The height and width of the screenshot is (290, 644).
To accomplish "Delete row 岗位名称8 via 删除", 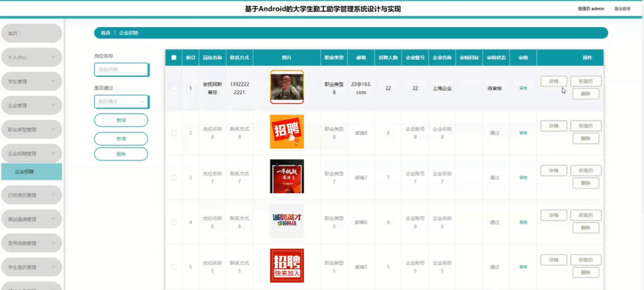I will pyautogui.click(x=586, y=138).
